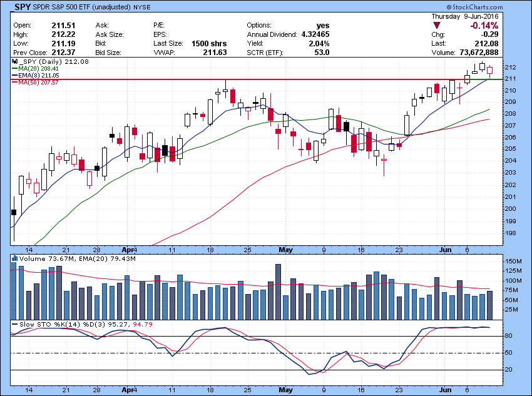Click the P/E label
Image resolution: width=532 pixels, height=396 pixels.
point(159,26)
